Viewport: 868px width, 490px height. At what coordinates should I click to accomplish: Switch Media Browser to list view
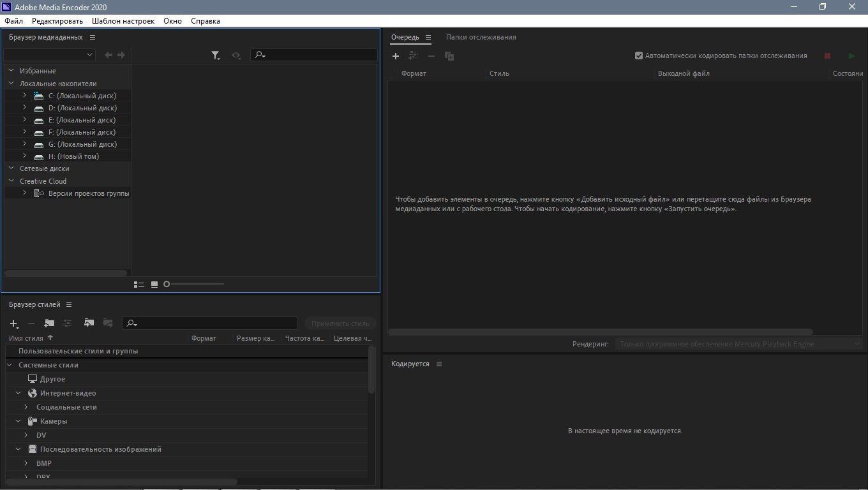click(x=138, y=284)
